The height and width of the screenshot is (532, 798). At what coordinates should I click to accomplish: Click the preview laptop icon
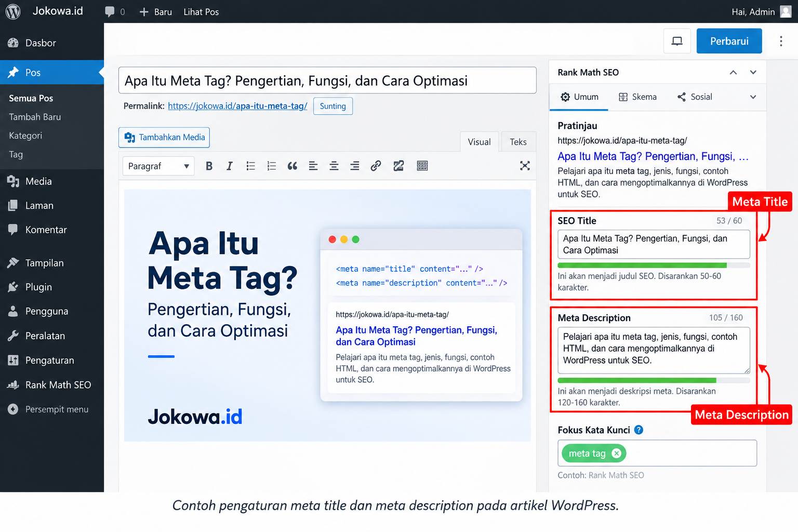coord(677,41)
